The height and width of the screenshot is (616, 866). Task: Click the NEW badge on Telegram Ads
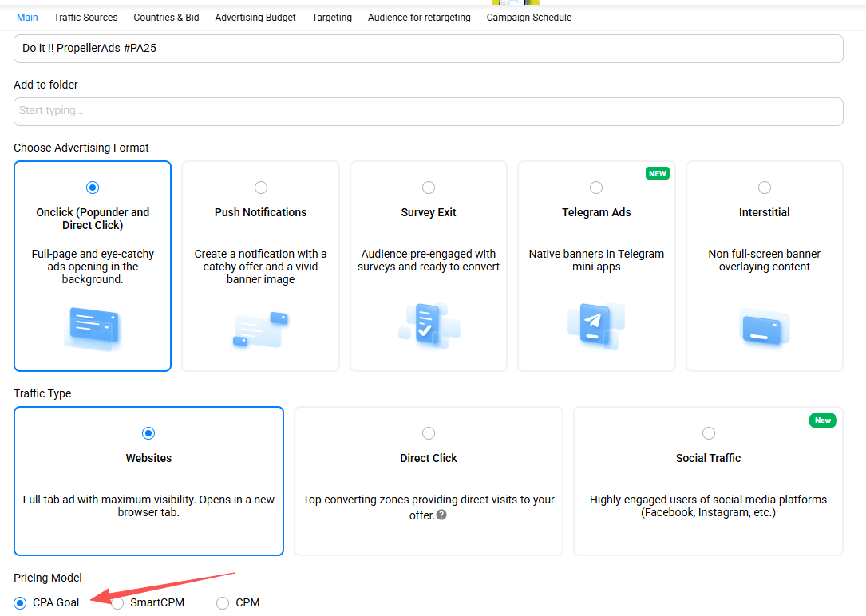coord(657,173)
